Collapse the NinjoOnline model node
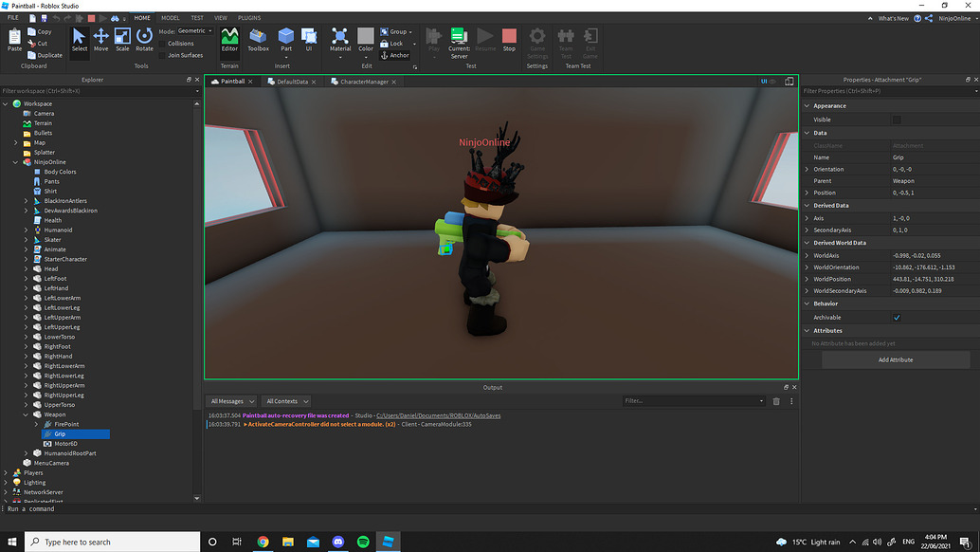Viewport: 980px width, 552px height. 15,162
